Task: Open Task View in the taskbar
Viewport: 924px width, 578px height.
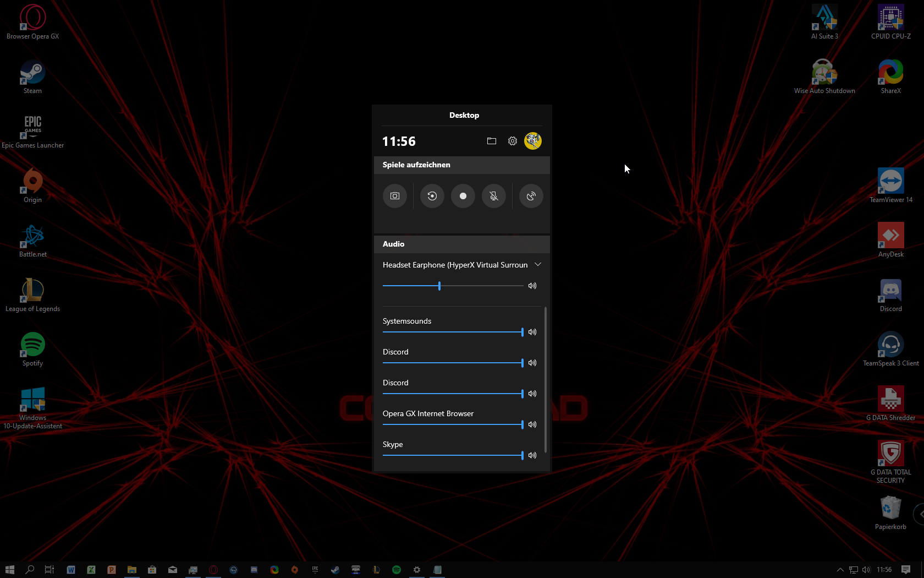Action: coord(50,570)
